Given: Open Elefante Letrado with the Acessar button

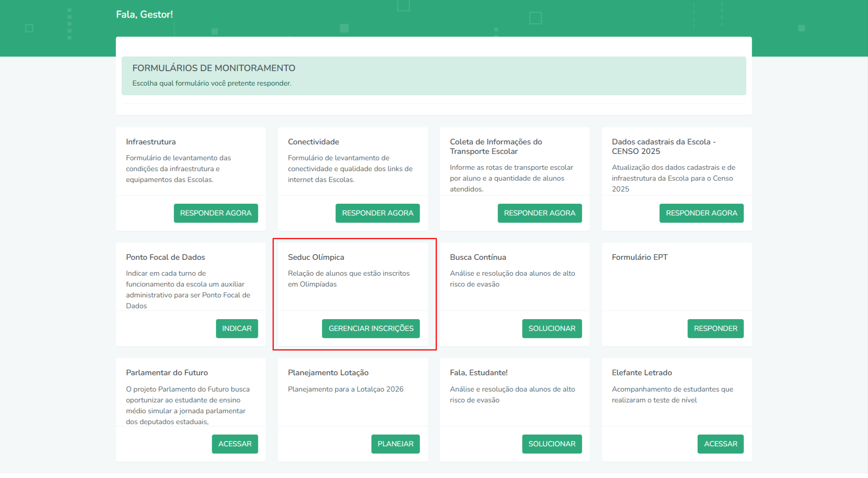Looking at the screenshot, I should click(x=720, y=444).
